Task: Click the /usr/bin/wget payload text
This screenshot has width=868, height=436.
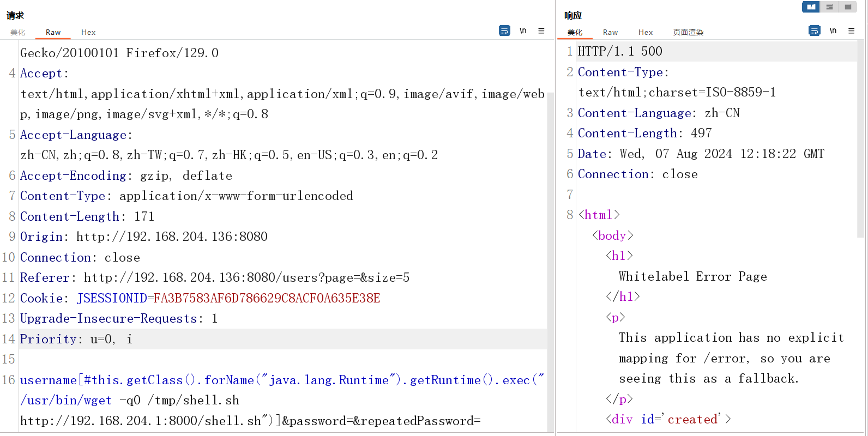Action: (66, 400)
